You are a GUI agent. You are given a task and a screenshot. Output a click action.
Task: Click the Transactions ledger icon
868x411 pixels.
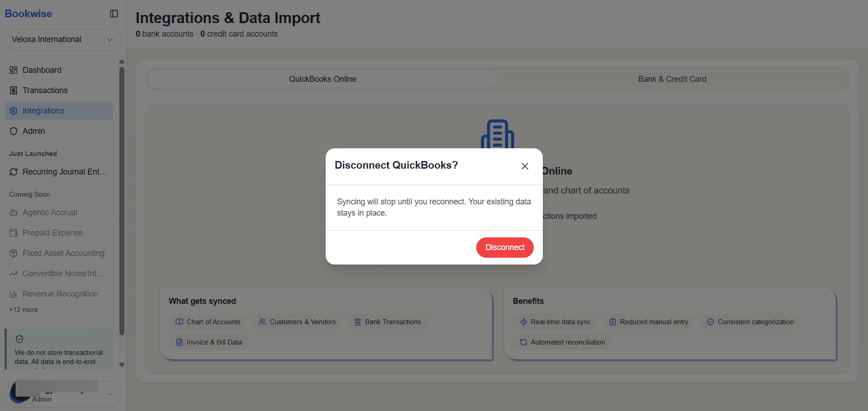(14, 90)
